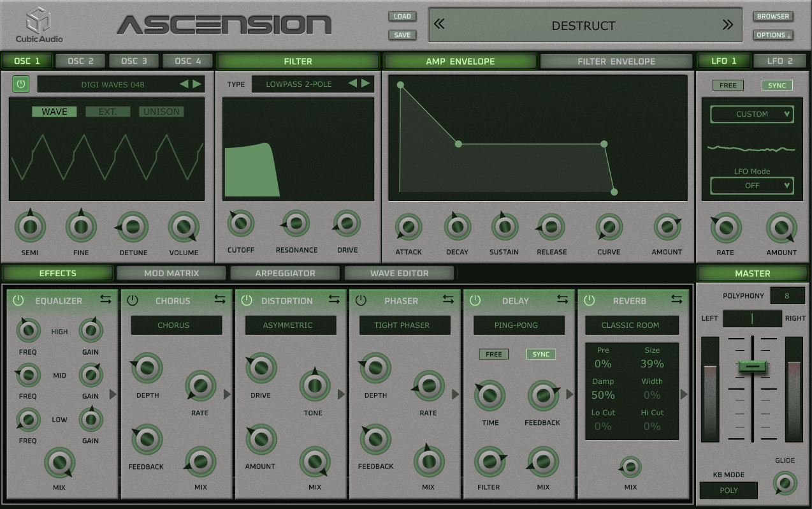Open the OPTIONS dropdown
Viewport: 812px width, 509px height.
(x=773, y=35)
